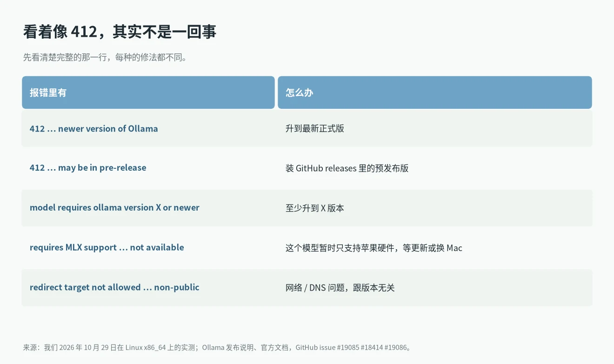Select the "412 … may be in pre-release" cell
The height and width of the screenshot is (364, 614).
pos(88,168)
